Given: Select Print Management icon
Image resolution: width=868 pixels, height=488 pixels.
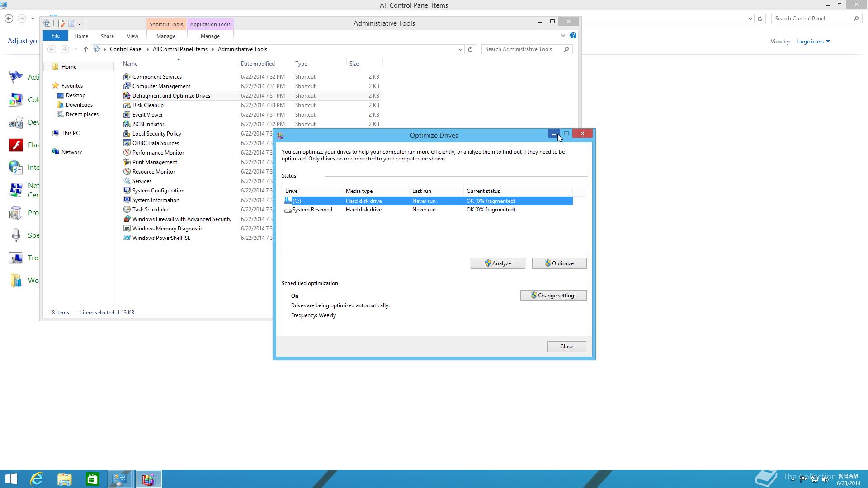Looking at the screenshot, I should (127, 162).
